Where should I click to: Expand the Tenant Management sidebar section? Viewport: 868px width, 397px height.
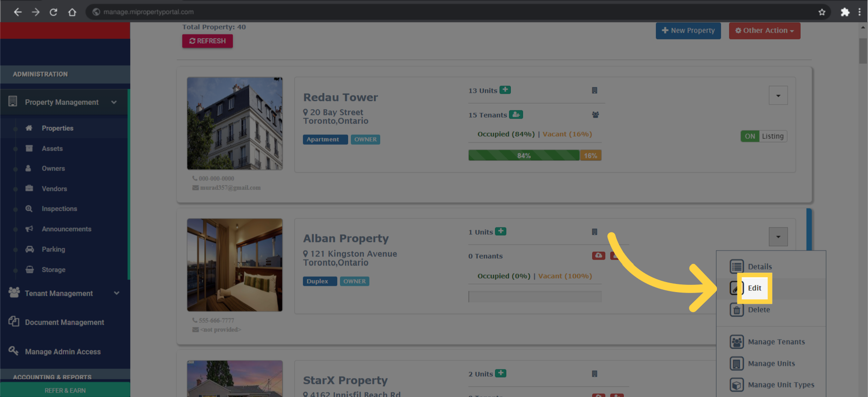(x=65, y=293)
